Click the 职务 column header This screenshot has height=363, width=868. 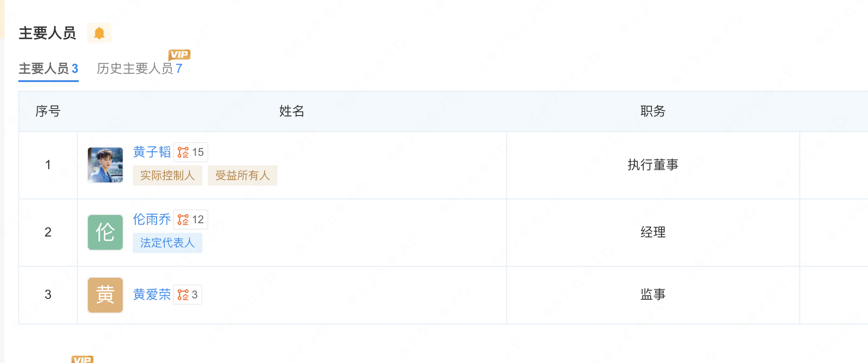coord(653,111)
